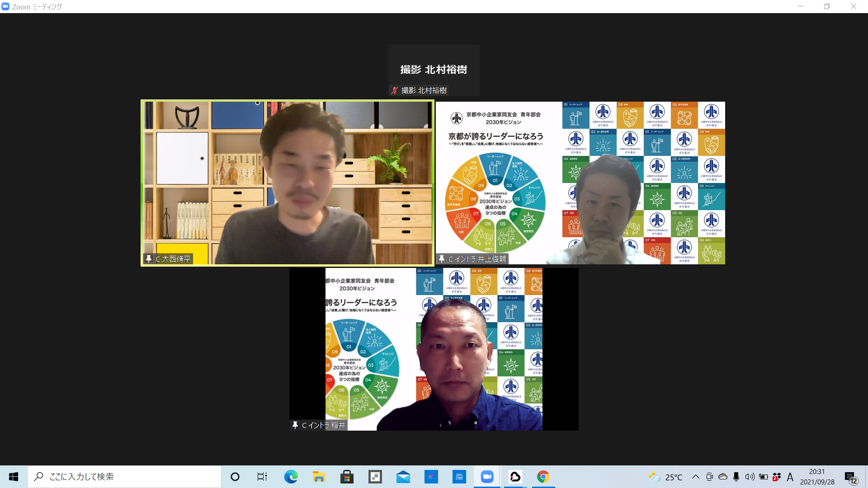Open File Explorer from the taskbar
The image size is (868, 488).
click(319, 477)
